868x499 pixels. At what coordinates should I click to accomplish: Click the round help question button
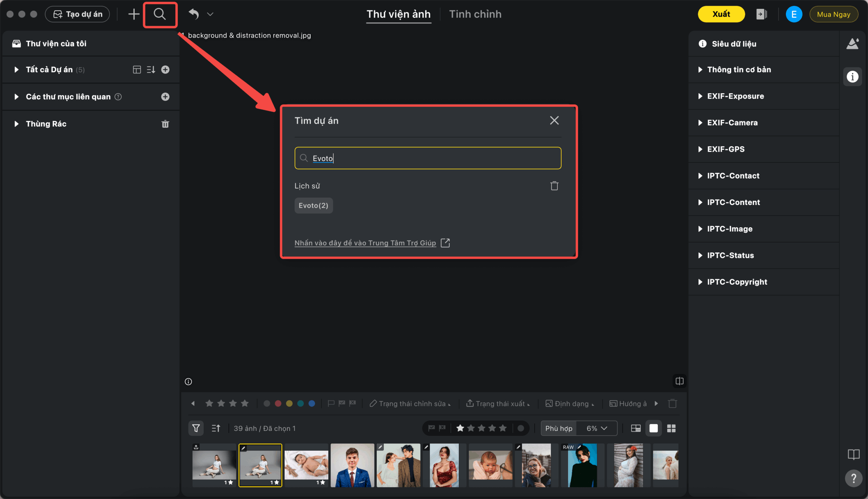(x=854, y=478)
